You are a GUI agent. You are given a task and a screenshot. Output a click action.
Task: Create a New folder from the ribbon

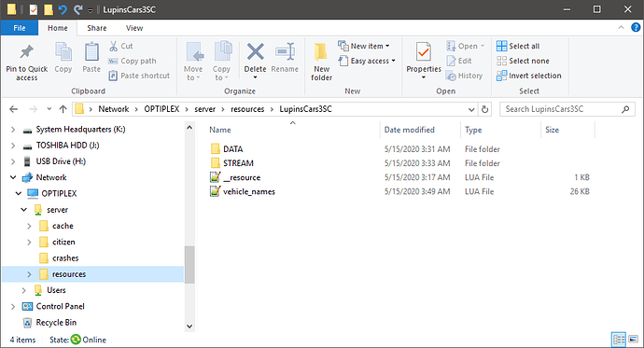321,62
